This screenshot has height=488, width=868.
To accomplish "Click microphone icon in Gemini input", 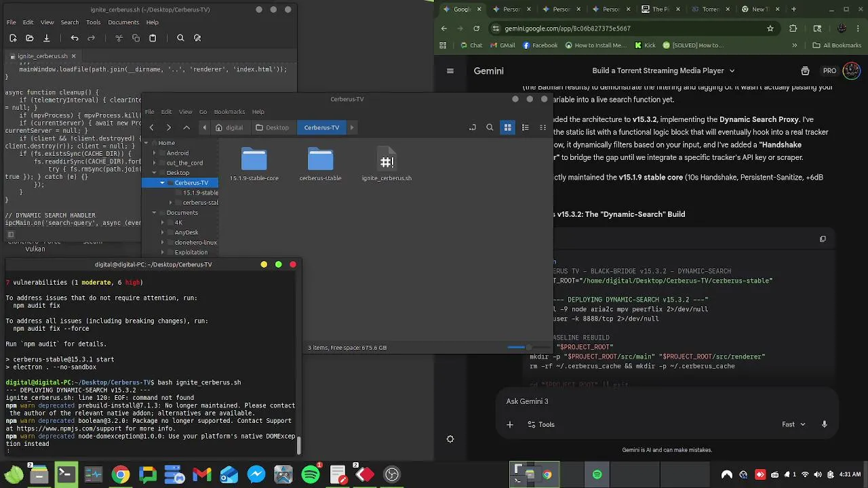I will tap(824, 424).
